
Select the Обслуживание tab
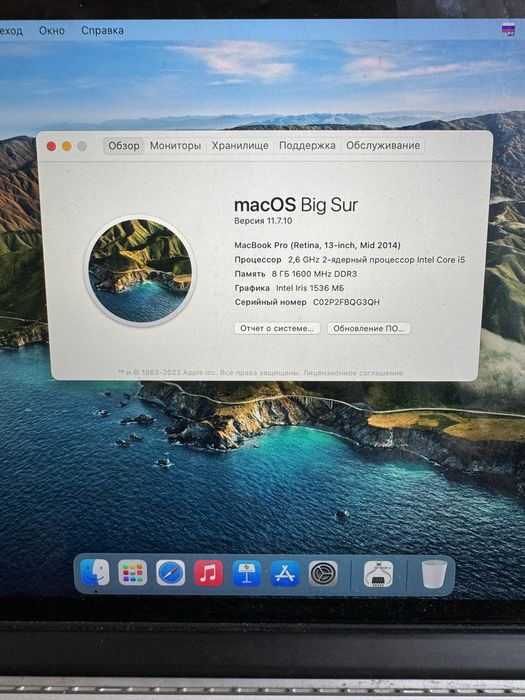pyautogui.click(x=383, y=146)
